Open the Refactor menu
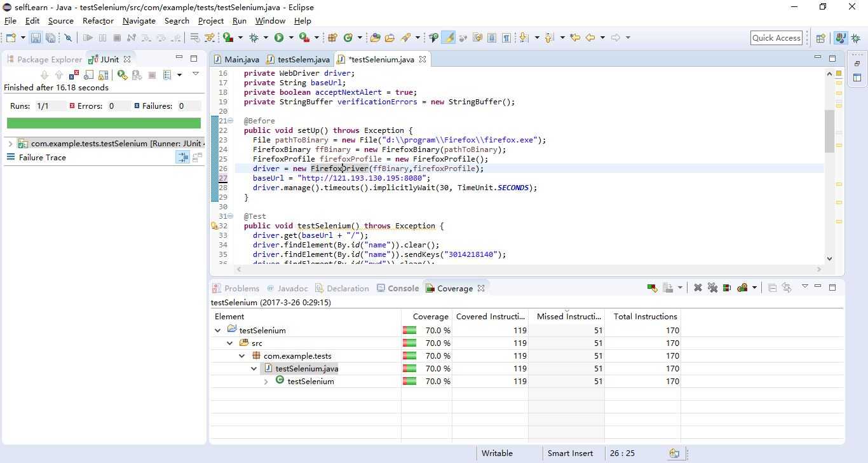 pyautogui.click(x=98, y=20)
